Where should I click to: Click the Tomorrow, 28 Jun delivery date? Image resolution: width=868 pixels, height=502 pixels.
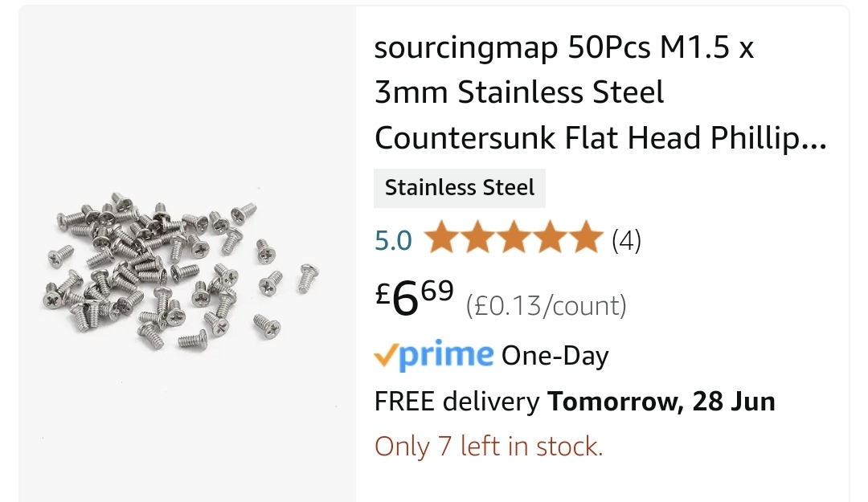(x=661, y=401)
